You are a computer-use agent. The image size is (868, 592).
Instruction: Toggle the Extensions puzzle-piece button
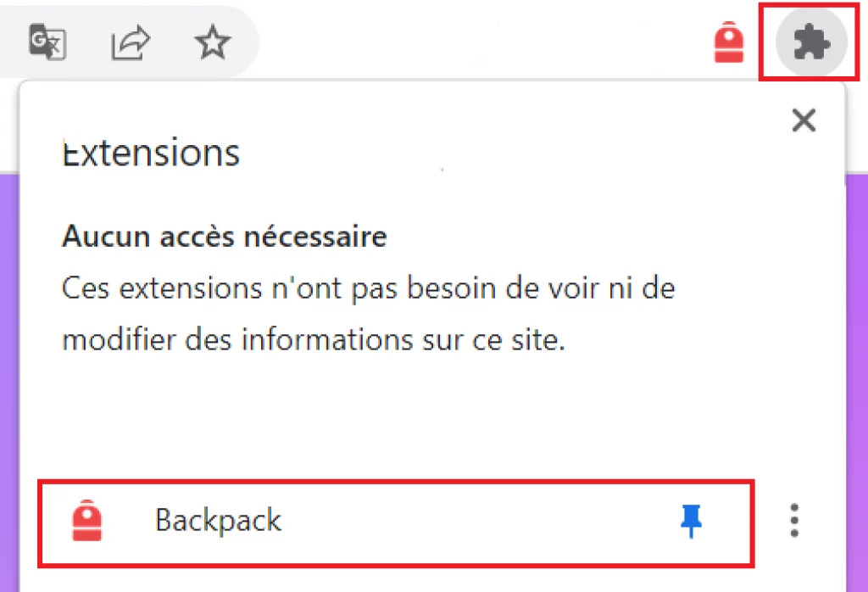coord(811,41)
